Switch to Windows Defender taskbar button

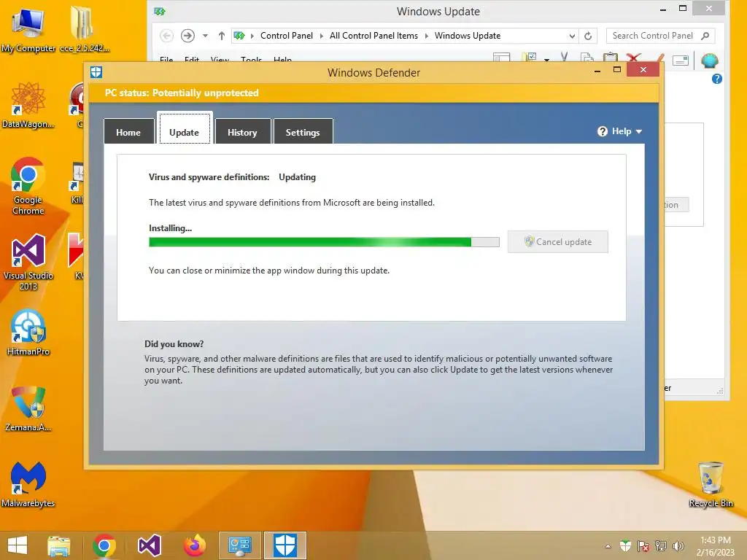(285, 545)
